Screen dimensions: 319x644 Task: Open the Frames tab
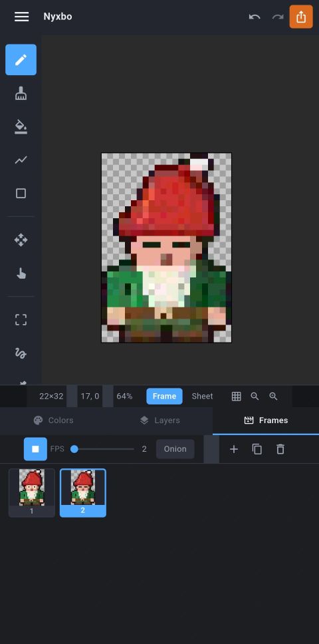(266, 420)
